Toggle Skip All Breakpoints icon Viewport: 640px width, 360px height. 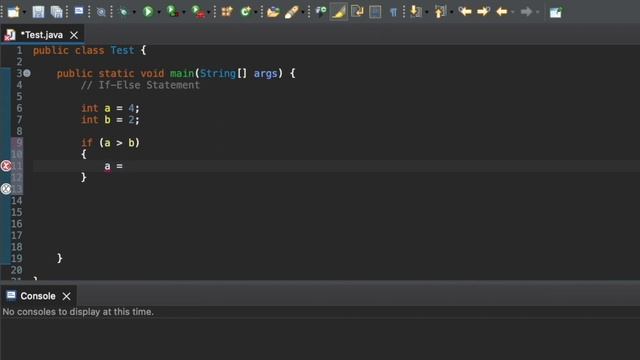(x=101, y=12)
